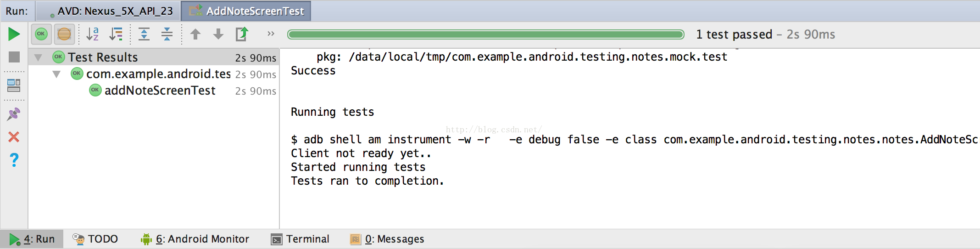Toggle Show Ignored tests button
980x249 pixels.
(64, 34)
